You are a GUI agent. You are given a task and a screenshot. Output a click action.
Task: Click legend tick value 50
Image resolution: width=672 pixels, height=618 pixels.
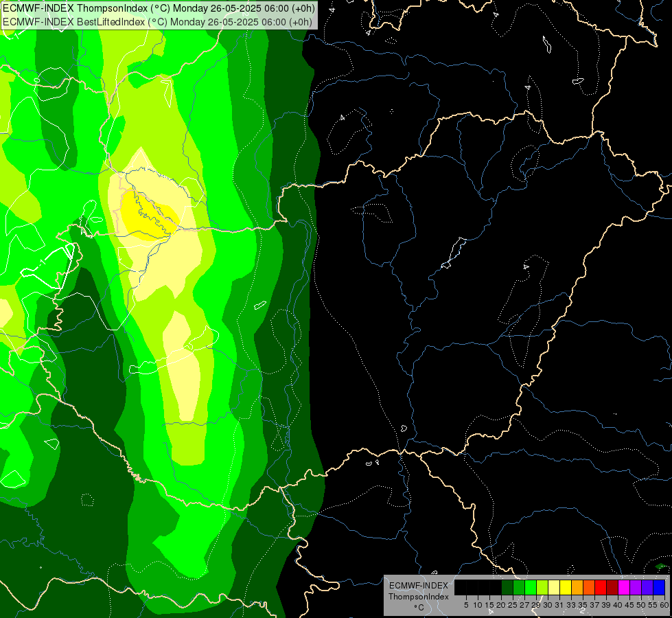(640, 605)
